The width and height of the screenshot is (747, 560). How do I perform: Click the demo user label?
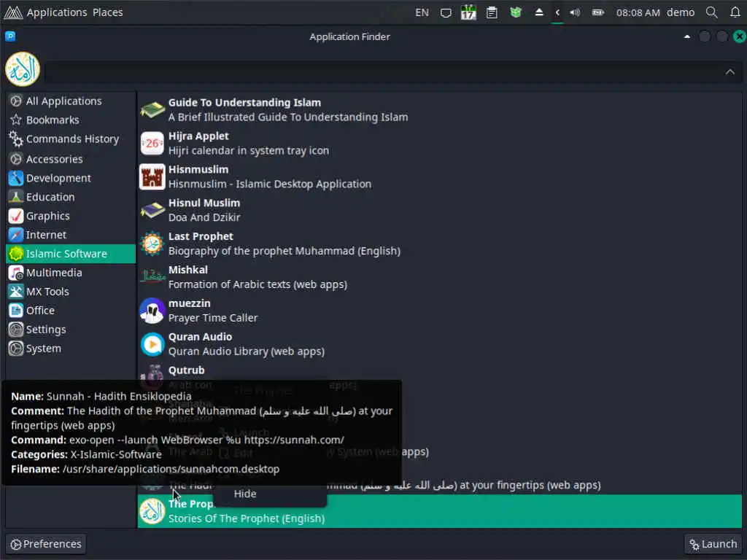pyautogui.click(x=681, y=12)
